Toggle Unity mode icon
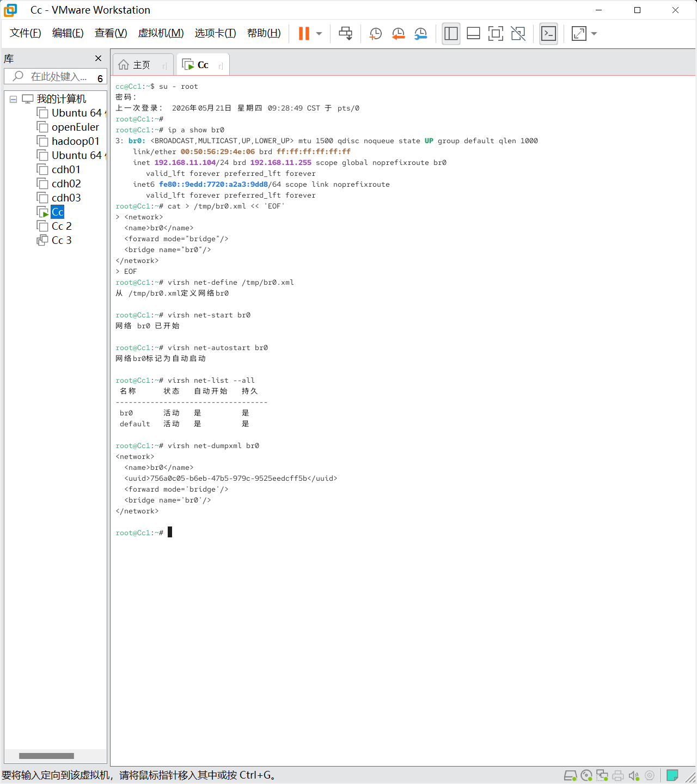 [x=518, y=34]
